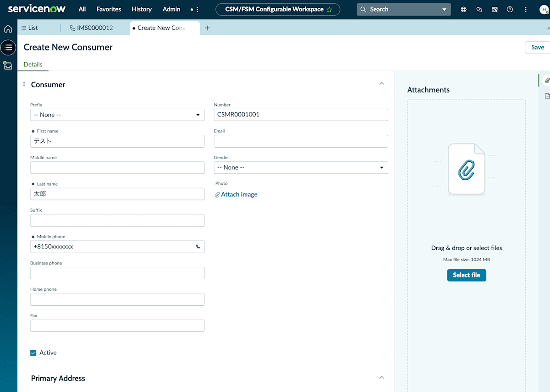The width and height of the screenshot is (550, 392).
Task: Open the Prefix dropdown
Action: (117, 115)
